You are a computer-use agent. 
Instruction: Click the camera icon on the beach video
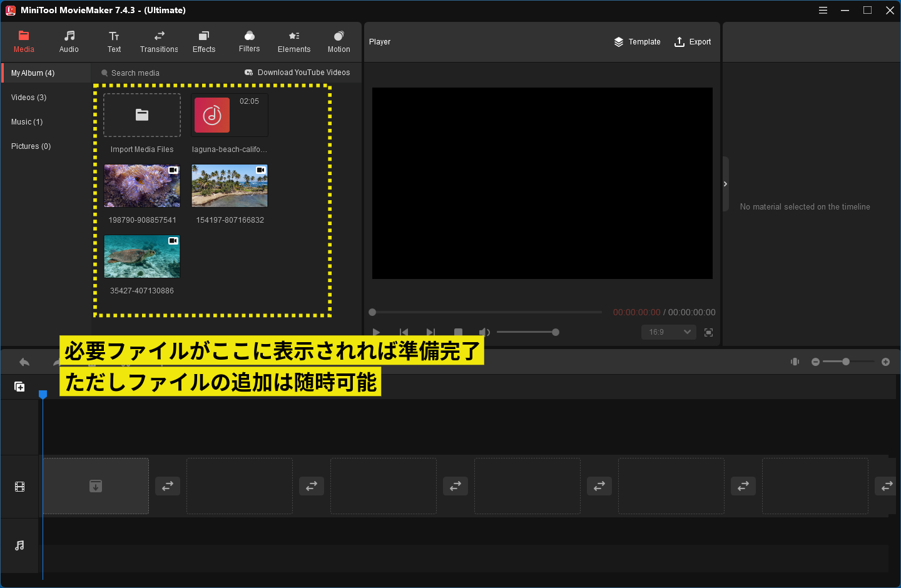pos(261,170)
